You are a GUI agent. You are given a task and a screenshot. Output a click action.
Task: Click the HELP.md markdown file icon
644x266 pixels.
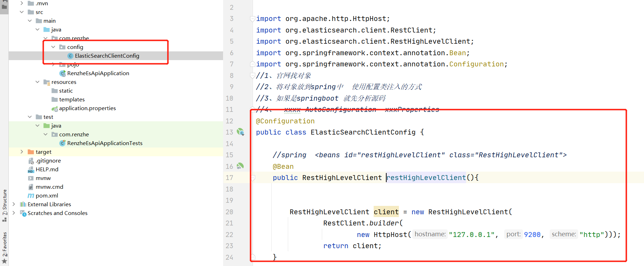(31, 170)
